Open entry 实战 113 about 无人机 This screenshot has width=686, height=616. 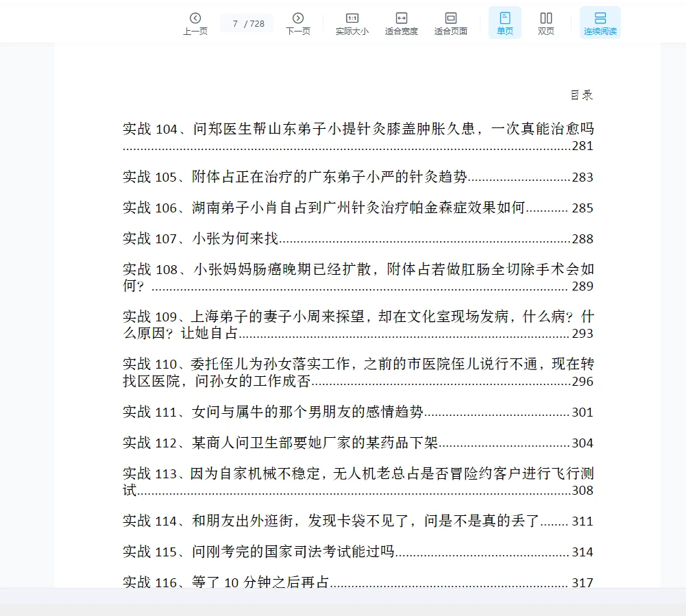pyautogui.click(x=358, y=482)
